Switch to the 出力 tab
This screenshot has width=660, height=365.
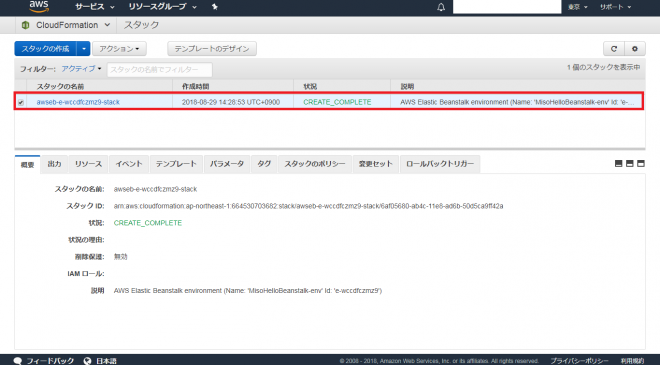point(54,164)
